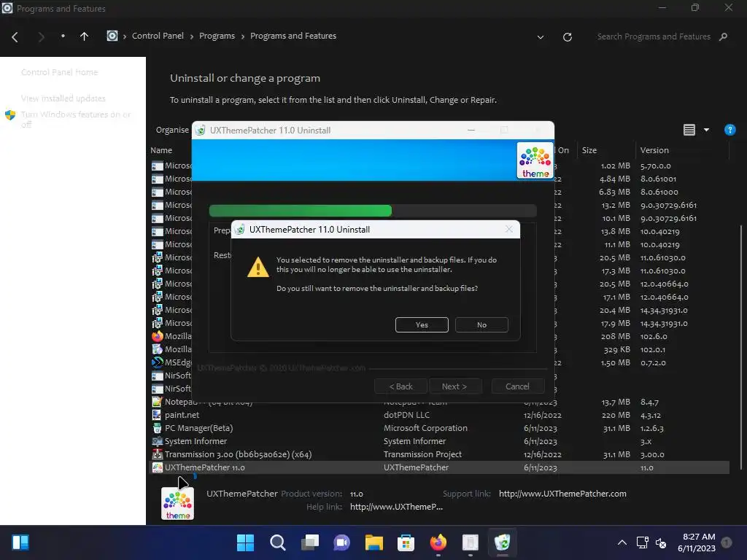Click the Notepad++ program list icon
The image size is (747, 560).
157,402
